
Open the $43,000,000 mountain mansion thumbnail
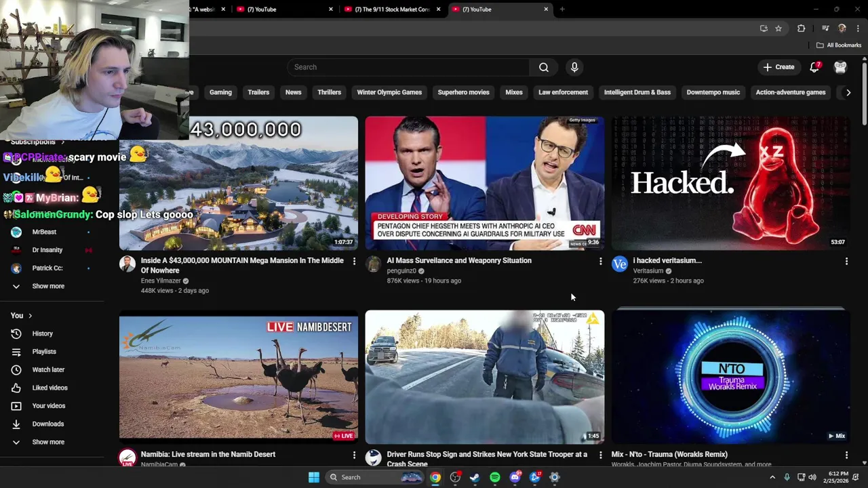(239, 183)
